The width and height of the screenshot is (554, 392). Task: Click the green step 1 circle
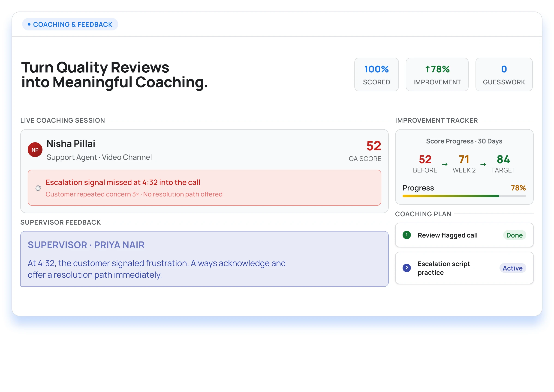[x=407, y=235]
